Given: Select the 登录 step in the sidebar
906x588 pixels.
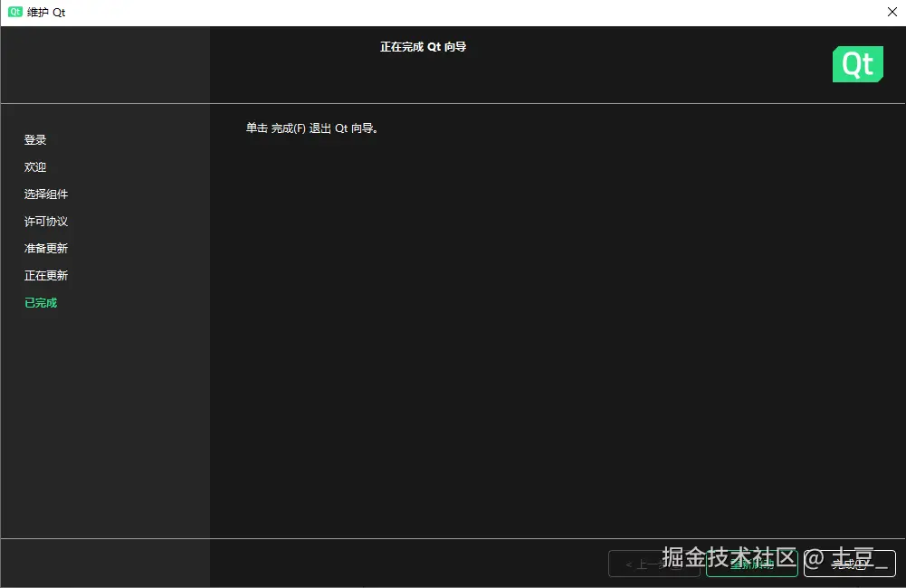Looking at the screenshot, I should 35,140.
